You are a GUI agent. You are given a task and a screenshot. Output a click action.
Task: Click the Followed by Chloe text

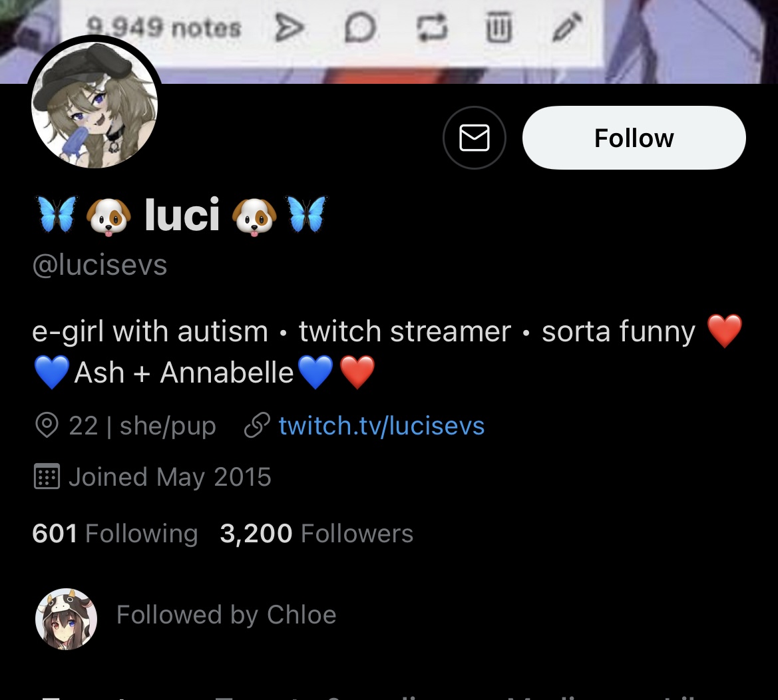click(x=226, y=615)
